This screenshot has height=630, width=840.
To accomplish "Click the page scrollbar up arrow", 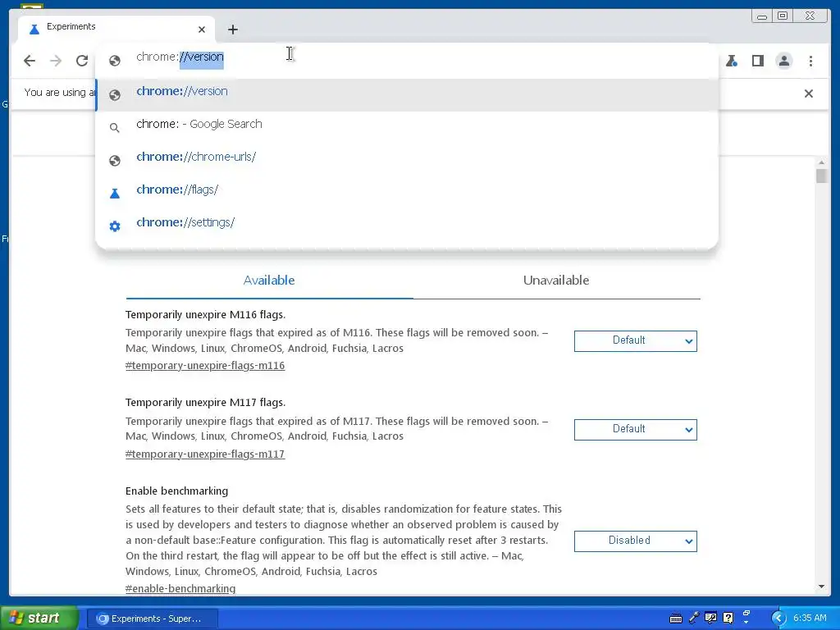I will [x=821, y=162].
